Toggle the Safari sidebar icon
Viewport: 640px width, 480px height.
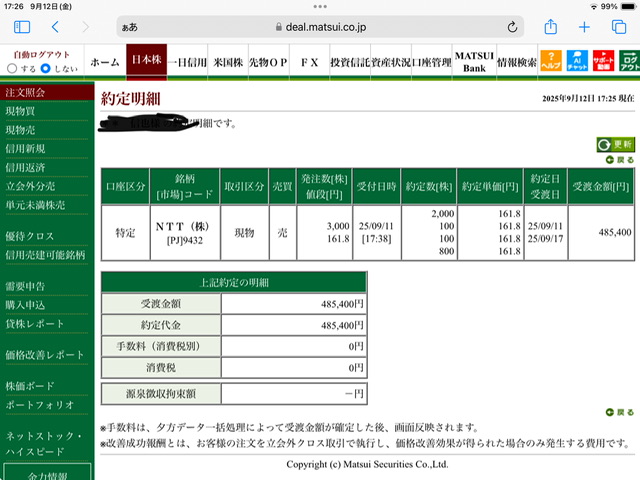tap(22, 27)
